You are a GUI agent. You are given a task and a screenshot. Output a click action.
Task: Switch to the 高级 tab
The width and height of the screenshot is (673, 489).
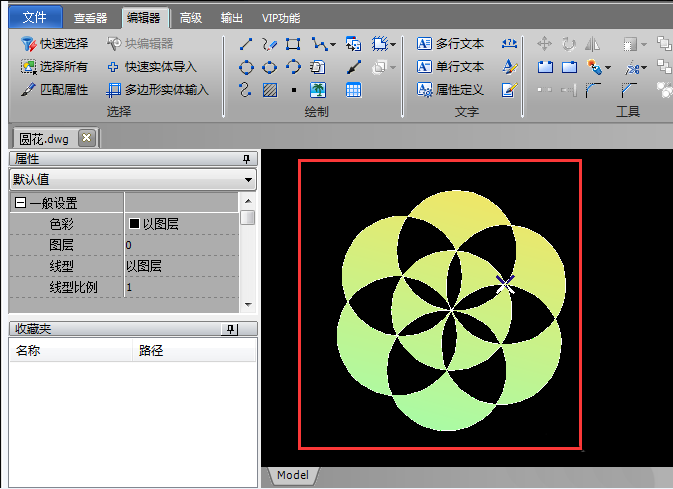pyautogui.click(x=191, y=18)
